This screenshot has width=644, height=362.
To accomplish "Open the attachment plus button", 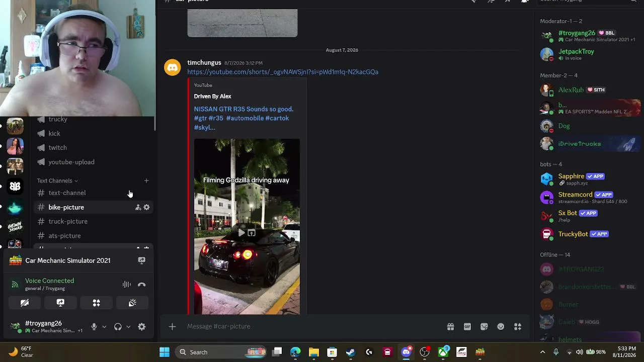I will click(172, 327).
